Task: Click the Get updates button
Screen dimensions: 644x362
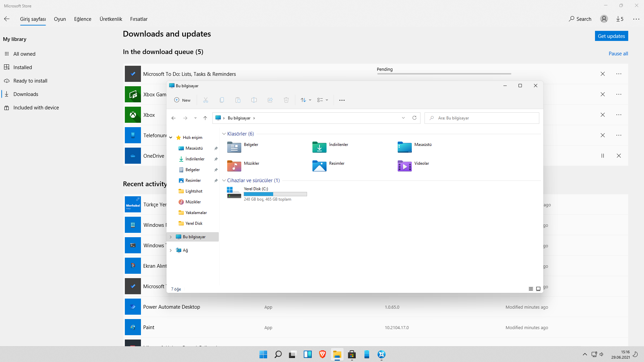Action: click(611, 36)
